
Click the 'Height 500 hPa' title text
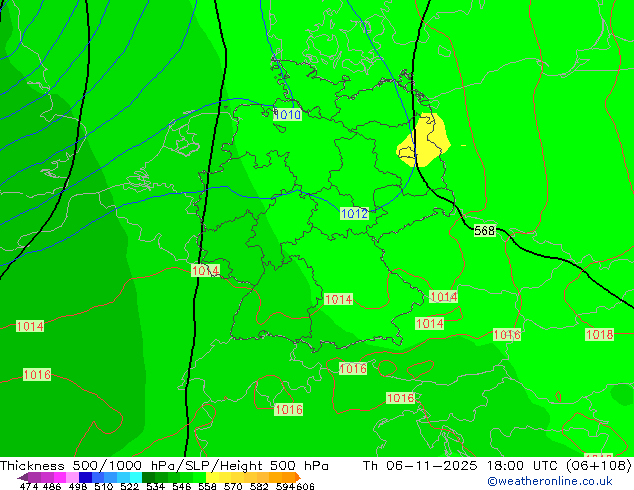[275, 465]
